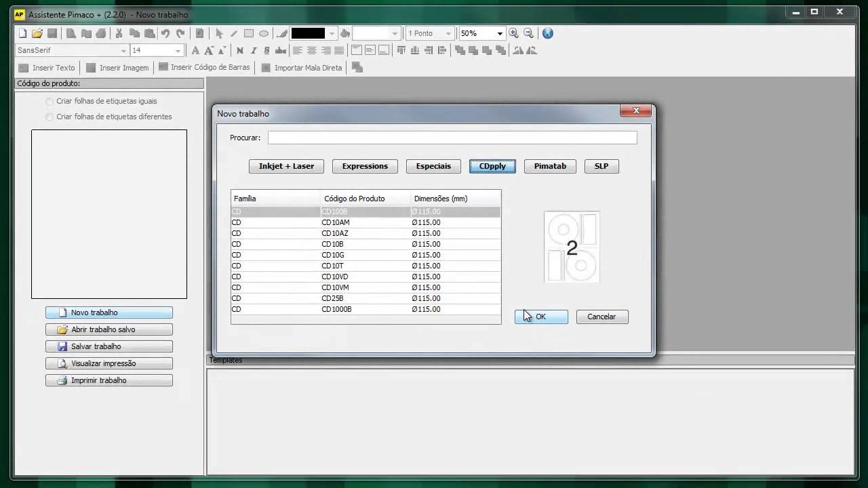Click the underline S formatting icon

(267, 50)
